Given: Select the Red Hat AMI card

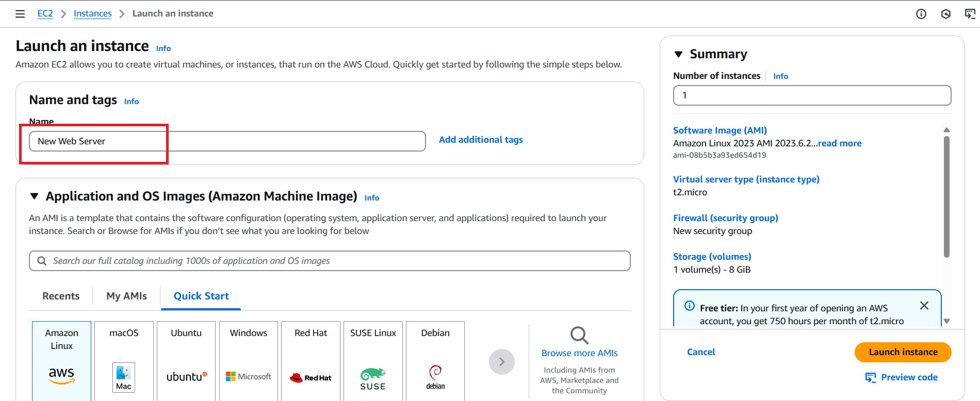Looking at the screenshot, I should pos(311,361).
